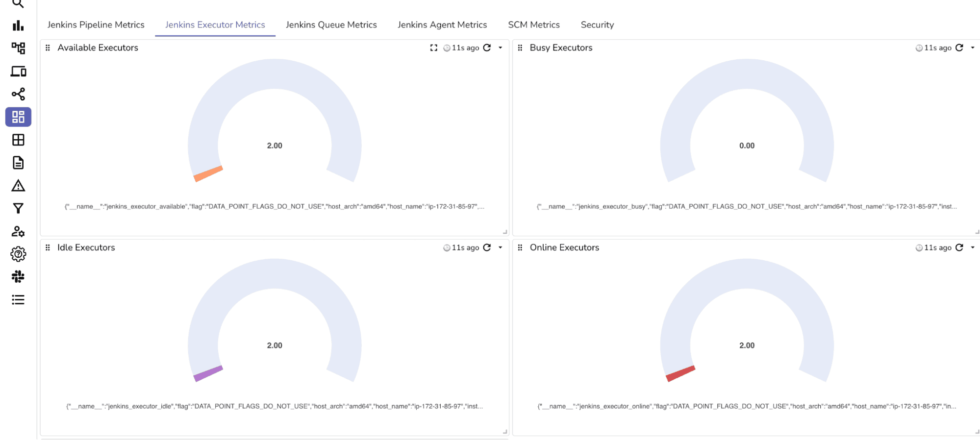The image size is (980, 440).
Task: Expand the Available Executors panel options dropdown
Action: coord(500,48)
